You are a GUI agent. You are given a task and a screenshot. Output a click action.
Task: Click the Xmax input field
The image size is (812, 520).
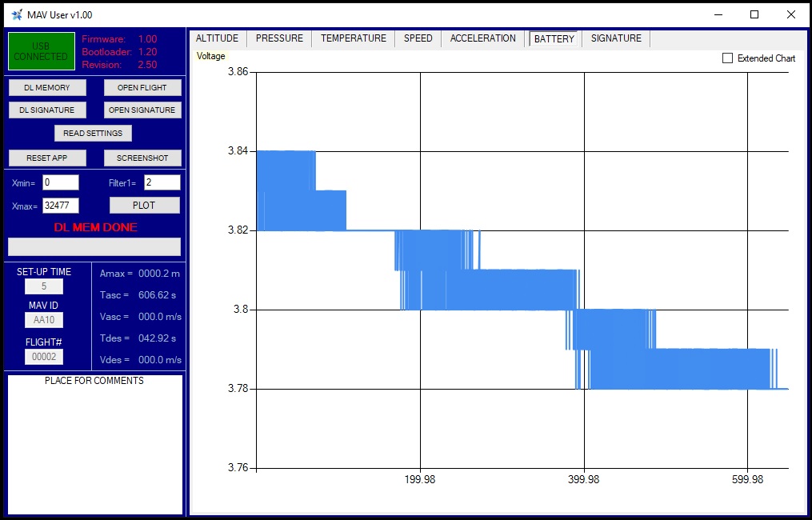point(61,206)
